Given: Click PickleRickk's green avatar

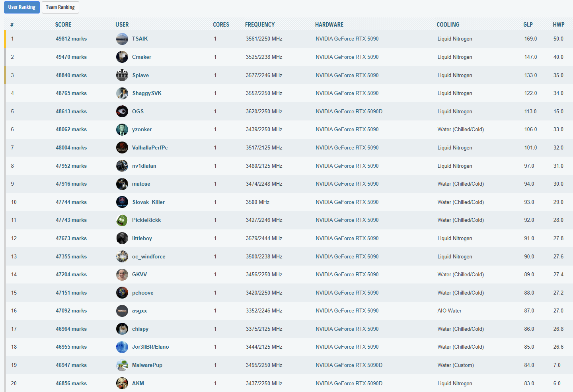Looking at the screenshot, I should pyautogui.click(x=122, y=220).
